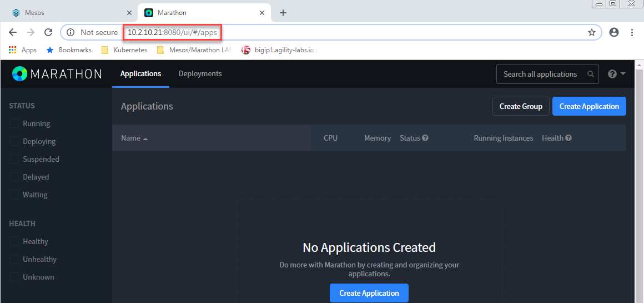Click the Create Group button
Viewport: 644px width, 303px height.
tap(521, 107)
